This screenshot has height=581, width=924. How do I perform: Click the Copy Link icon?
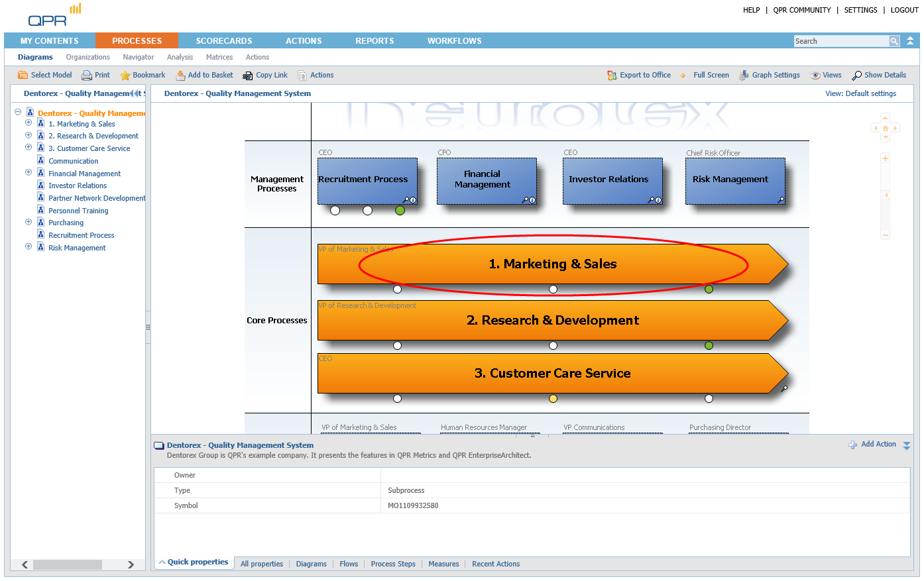tap(248, 76)
